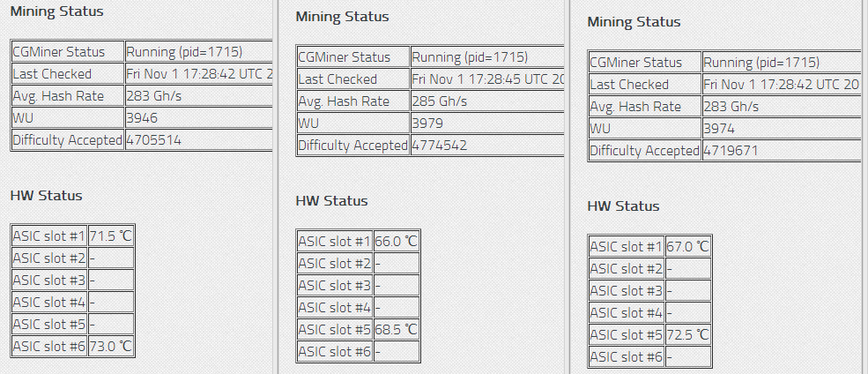Click Difficulty Accepted value 4719671

coord(731,151)
